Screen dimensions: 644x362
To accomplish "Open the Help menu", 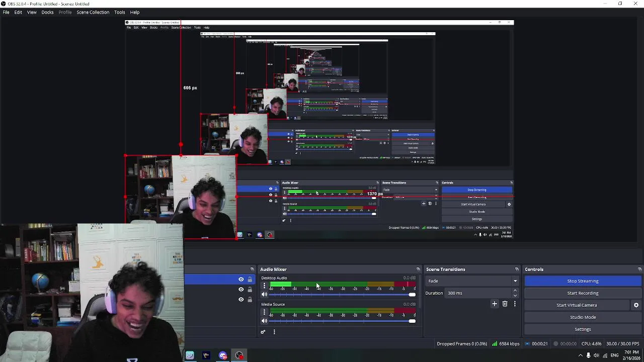I will pos(135,12).
